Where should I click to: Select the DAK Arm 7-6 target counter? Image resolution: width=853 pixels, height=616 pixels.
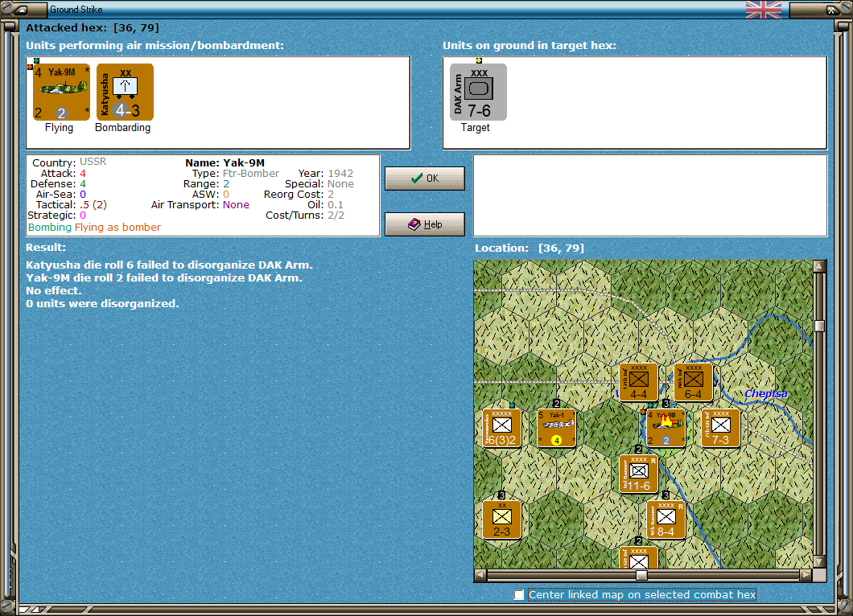click(478, 92)
